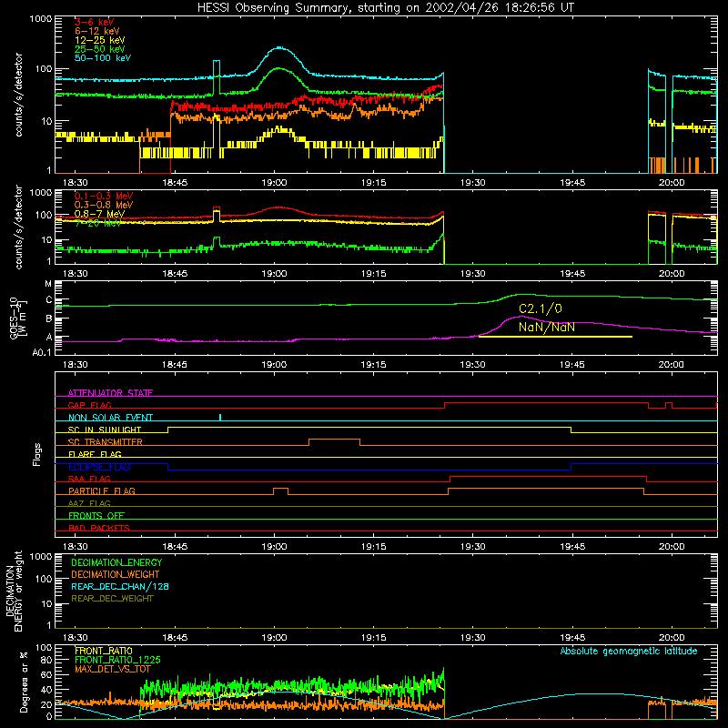Click the DECIMATION_WEIGHT legend label
Viewport: 728px width, 728px height.
[x=116, y=574]
